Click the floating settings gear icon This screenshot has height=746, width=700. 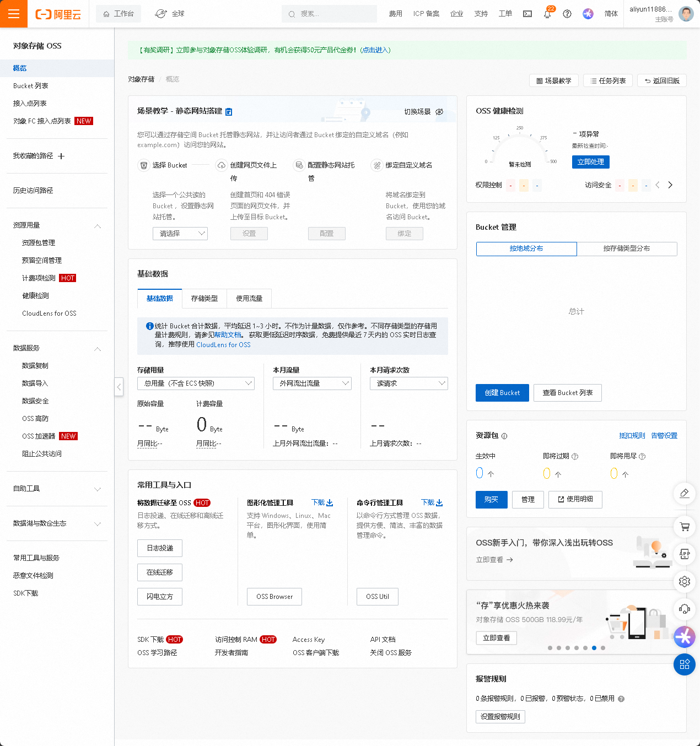685,581
